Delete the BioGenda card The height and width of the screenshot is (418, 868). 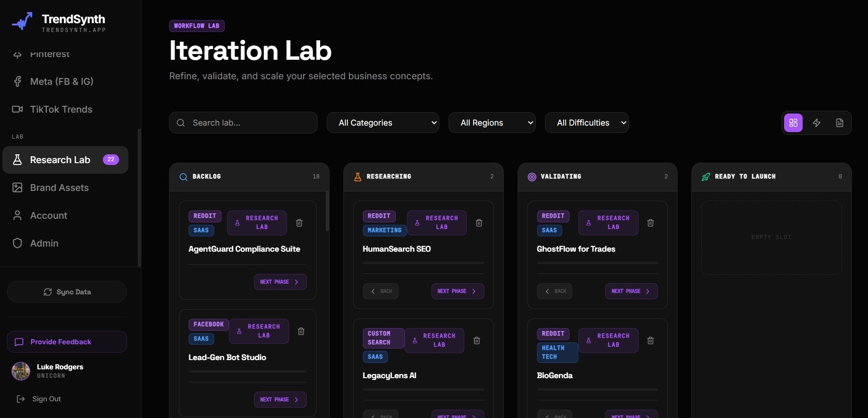pyautogui.click(x=651, y=341)
